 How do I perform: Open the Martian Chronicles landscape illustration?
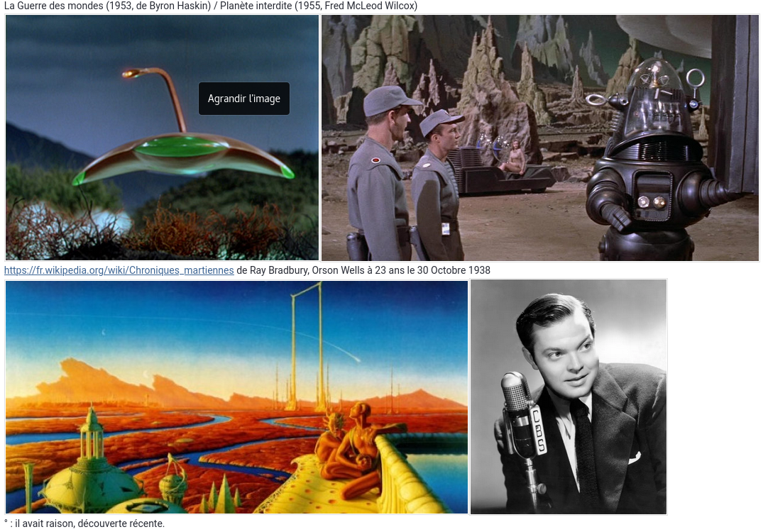point(236,397)
